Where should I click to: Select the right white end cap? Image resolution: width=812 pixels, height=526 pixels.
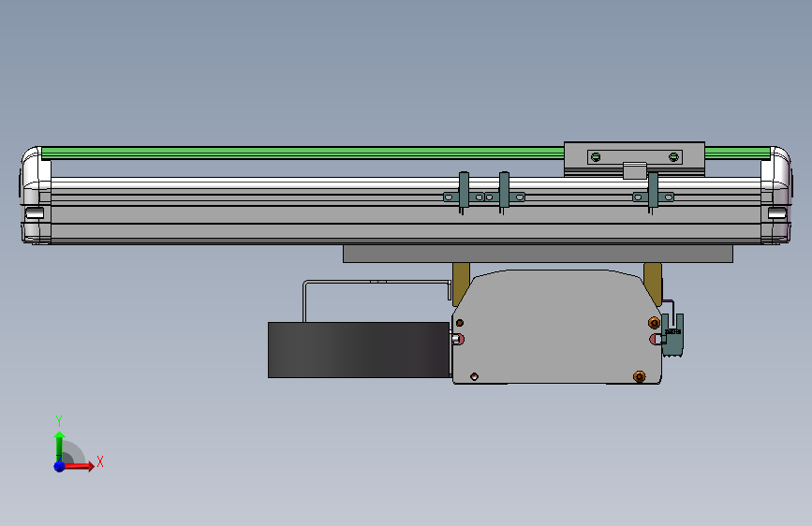[x=775, y=196]
